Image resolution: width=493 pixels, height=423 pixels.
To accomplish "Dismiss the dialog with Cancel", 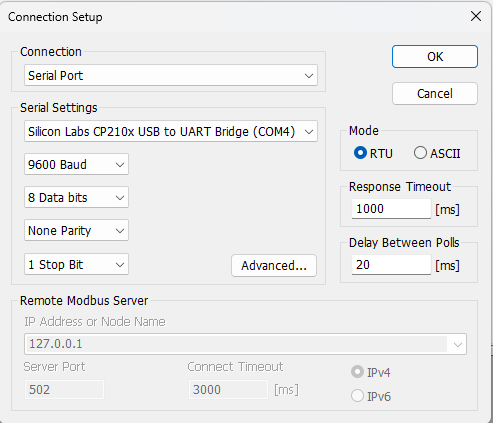I will click(x=435, y=94).
